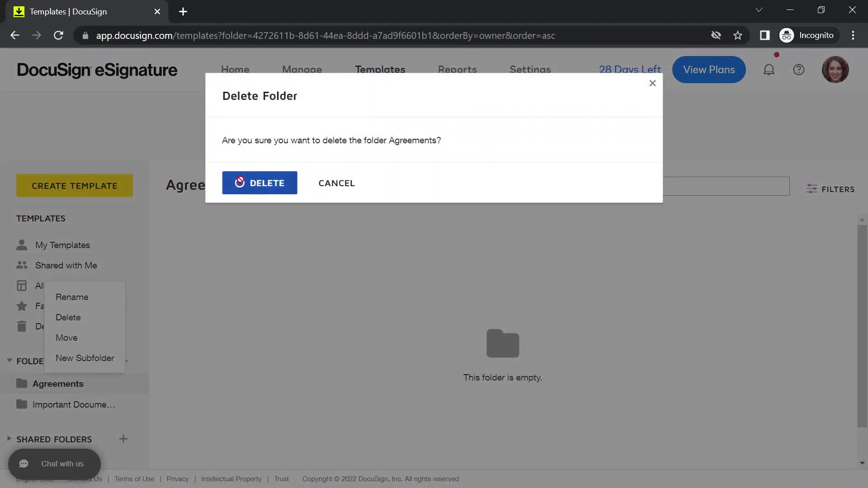Viewport: 868px width, 488px height.
Task: Toggle to My Templates view
Action: pyautogui.click(x=62, y=245)
